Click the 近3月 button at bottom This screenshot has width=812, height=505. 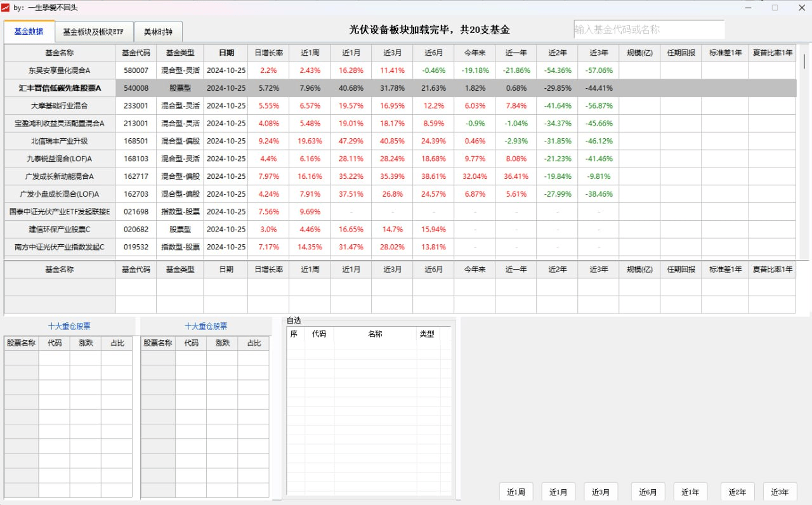point(601,492)
